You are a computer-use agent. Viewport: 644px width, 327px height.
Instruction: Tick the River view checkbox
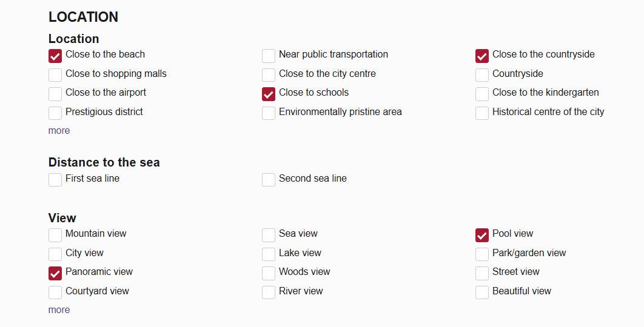(269, 292)
